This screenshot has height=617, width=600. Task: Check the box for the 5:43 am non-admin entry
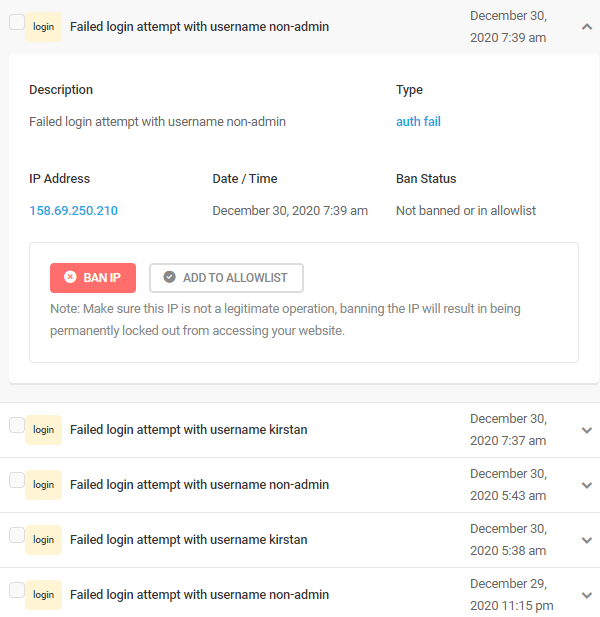[x=17, y=480]
